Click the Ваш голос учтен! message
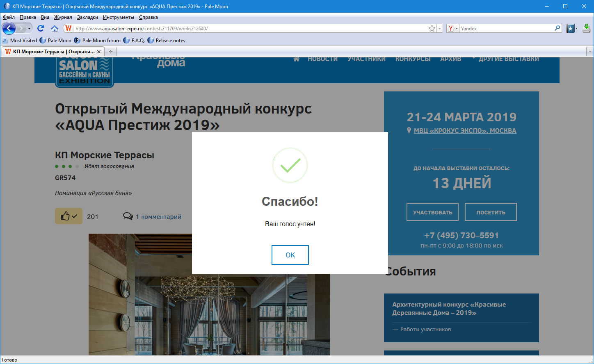Screen dimensions: 594x364 [x=290, y=224]
